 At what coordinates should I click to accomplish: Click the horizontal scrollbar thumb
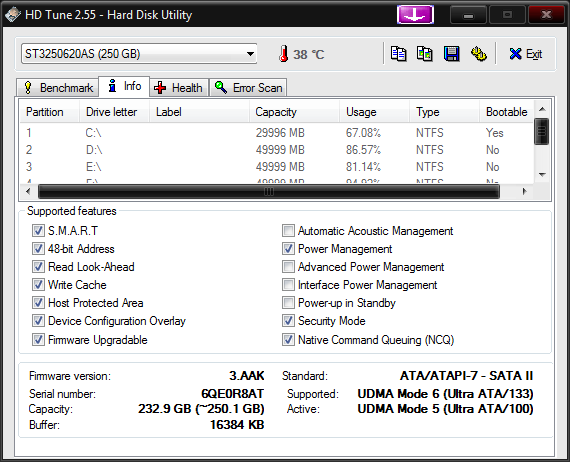click(269, 192)
